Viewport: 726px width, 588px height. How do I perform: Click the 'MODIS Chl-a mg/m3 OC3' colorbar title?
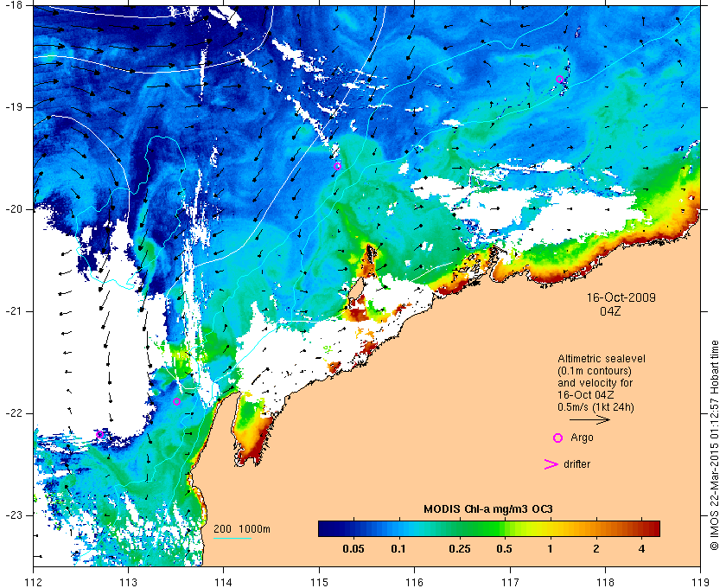coord(488,509)
